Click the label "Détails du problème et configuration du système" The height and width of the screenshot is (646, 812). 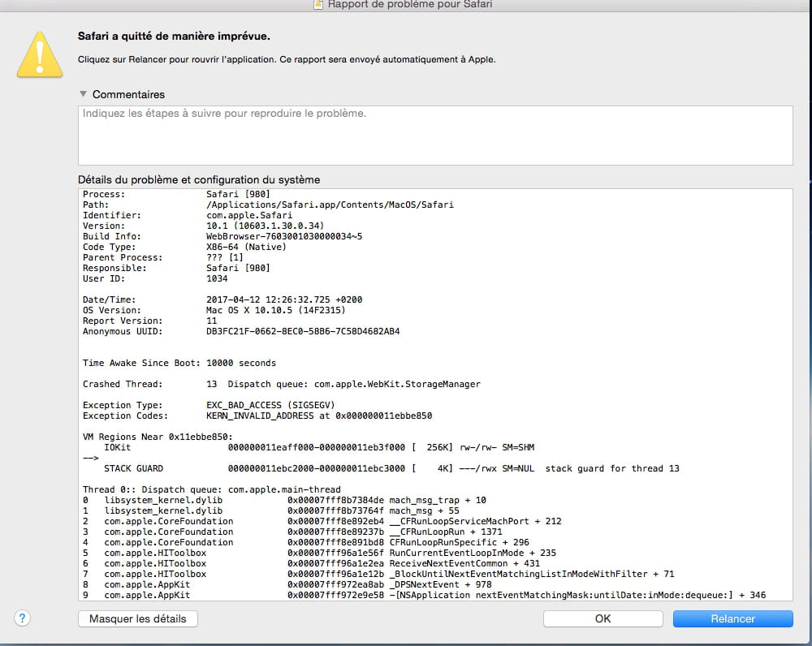[199, 179]
